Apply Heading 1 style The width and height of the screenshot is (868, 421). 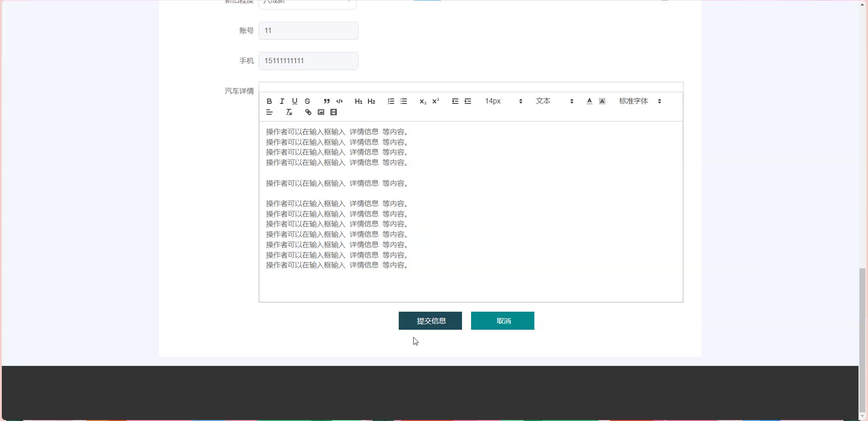pyautogui.click(x=359, y=101)
